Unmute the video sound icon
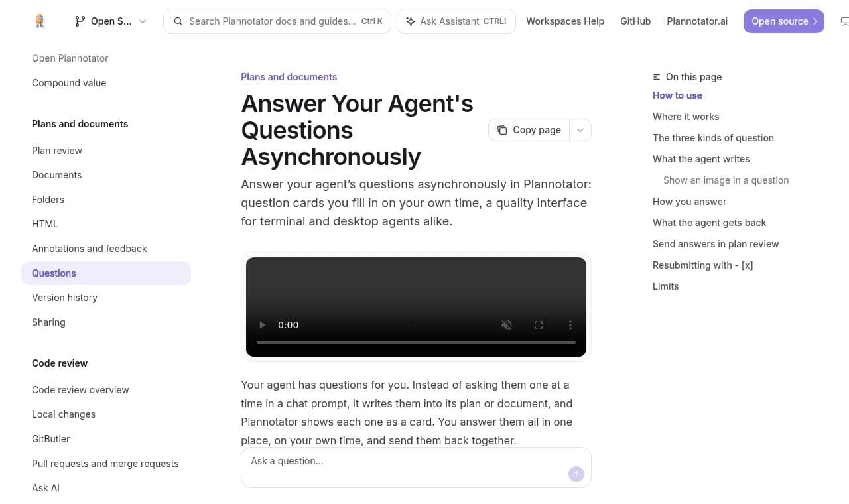The width and height of the screenshot is (849, 504). (x=507, y=325)
